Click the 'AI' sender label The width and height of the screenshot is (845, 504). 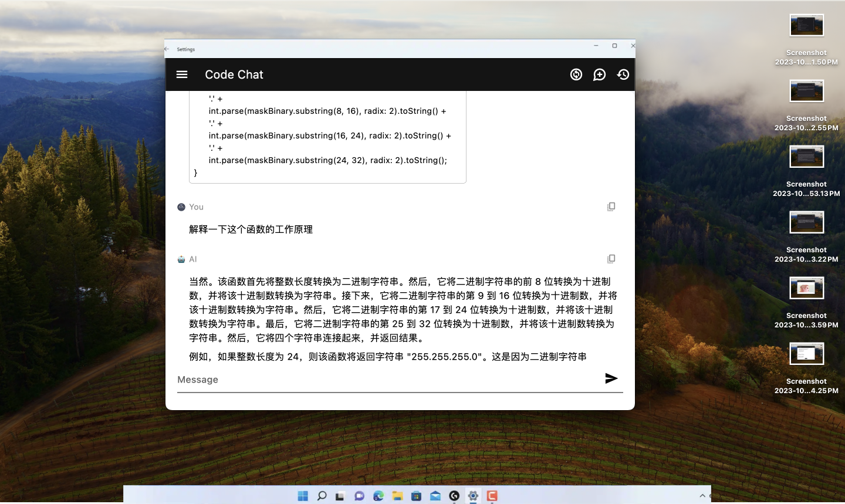193,259
